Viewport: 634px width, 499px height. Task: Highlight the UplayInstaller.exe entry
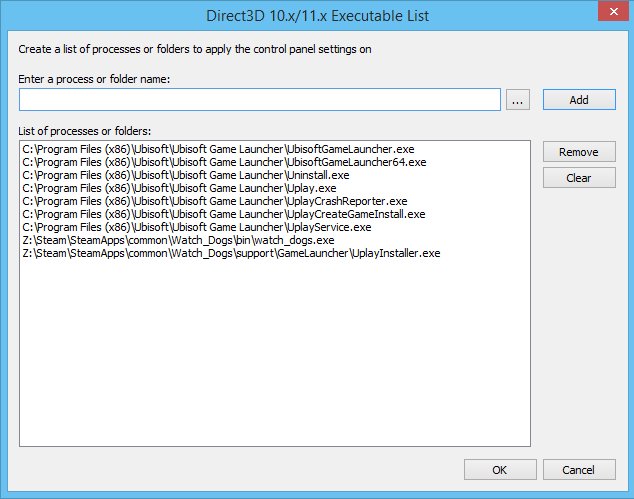[231, 253]
